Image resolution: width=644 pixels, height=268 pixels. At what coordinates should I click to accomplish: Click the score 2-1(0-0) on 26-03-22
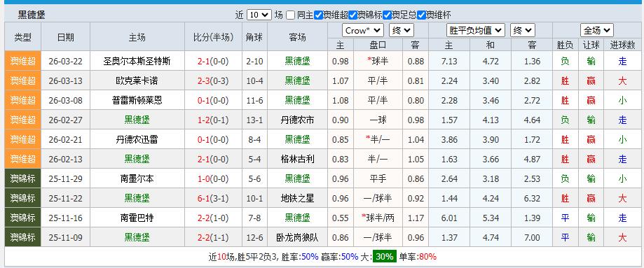213,62
